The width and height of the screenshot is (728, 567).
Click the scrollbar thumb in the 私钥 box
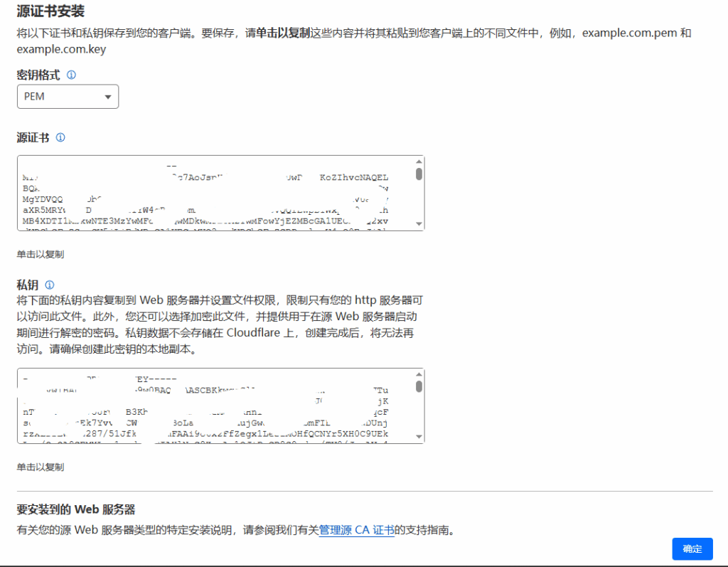click(419, 387)
